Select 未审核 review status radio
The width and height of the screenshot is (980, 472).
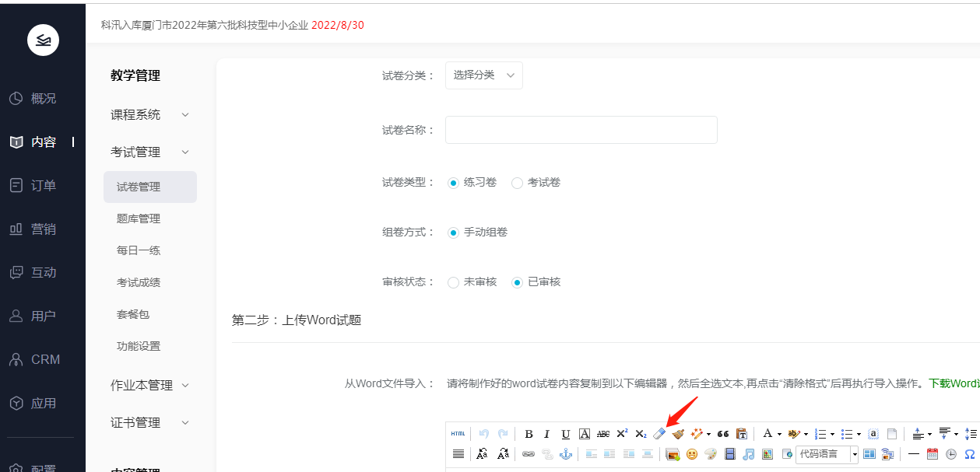(x=453, y=282)
